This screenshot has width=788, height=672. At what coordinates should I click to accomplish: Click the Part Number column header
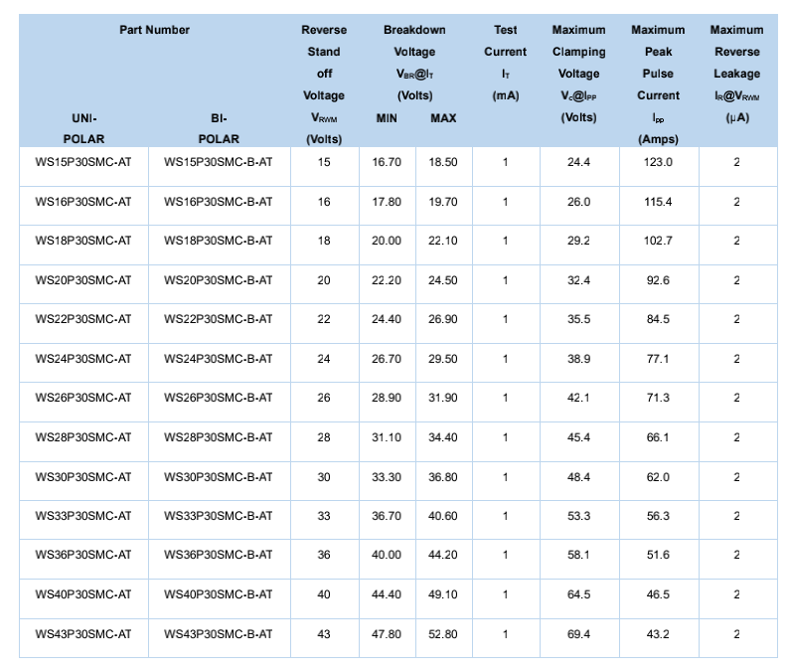[x=154, y=30]
